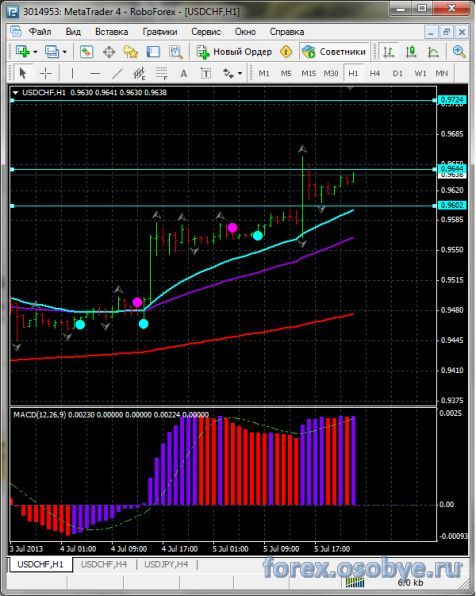This screenshot has height=596, width=476.
Task: Minimize the inner chart window
Action: click(431, 32)
